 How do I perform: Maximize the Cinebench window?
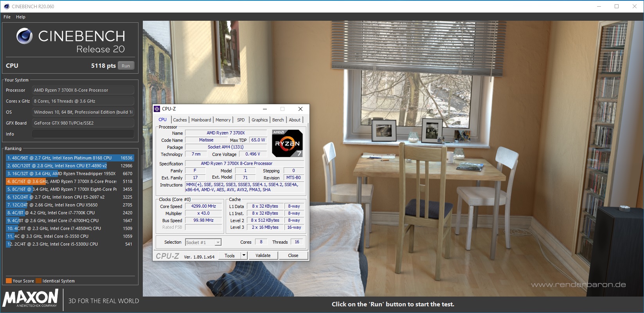[617, 6]
